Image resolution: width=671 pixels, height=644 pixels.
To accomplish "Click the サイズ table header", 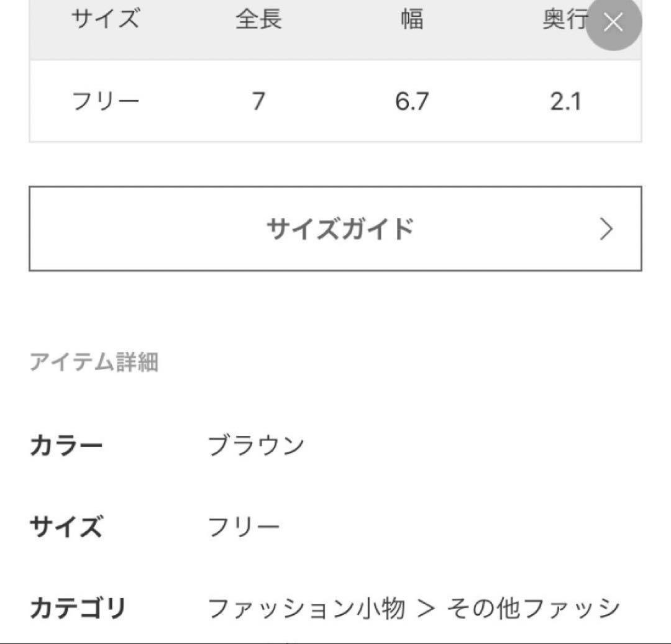I will [105, 19].
